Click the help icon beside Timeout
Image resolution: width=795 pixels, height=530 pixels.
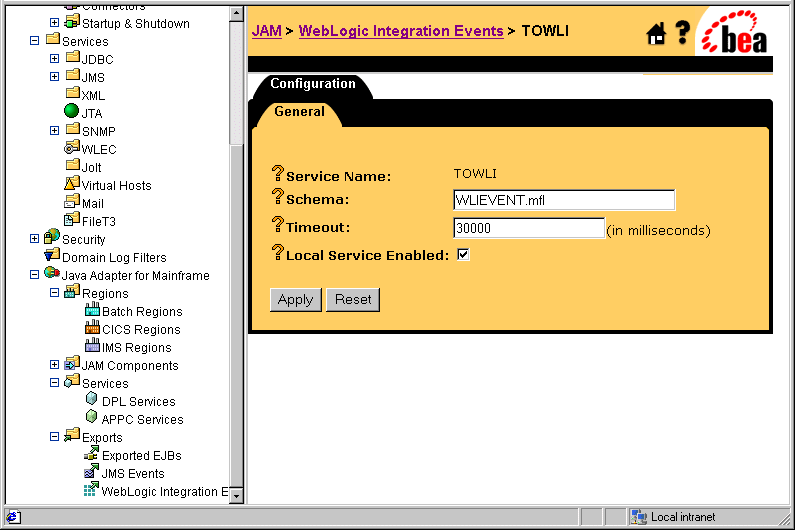277,224
